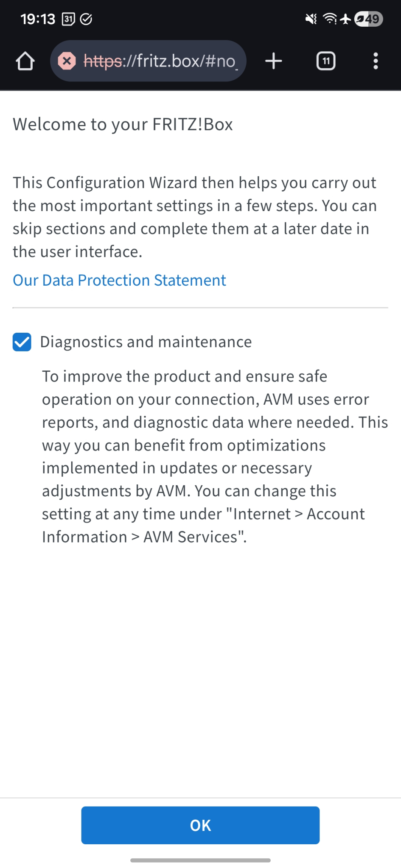Open the three-dot browser menu
The width and height of the screenshot is (401, 868).
(x=376, y=61)
